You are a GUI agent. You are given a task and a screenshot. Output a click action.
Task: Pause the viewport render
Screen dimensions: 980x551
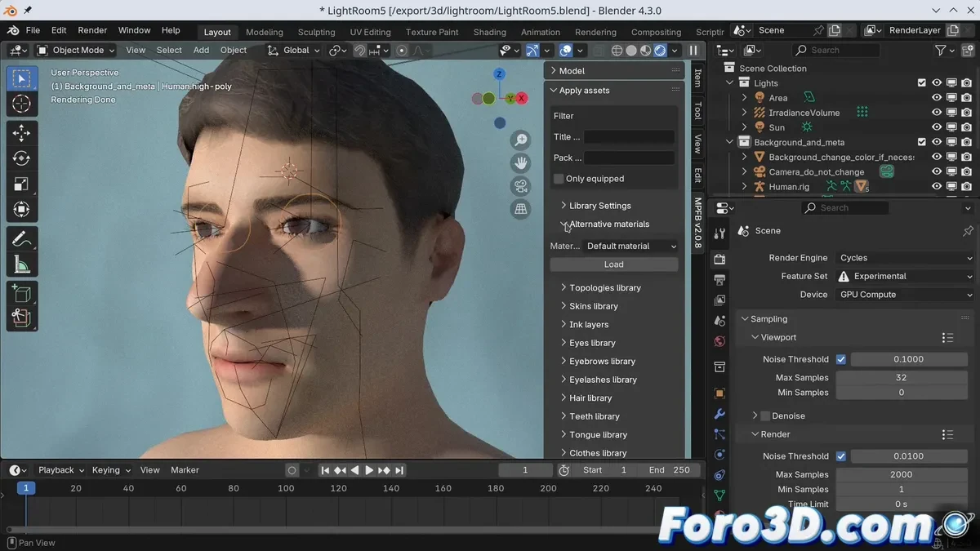click(x=693, y=51)
